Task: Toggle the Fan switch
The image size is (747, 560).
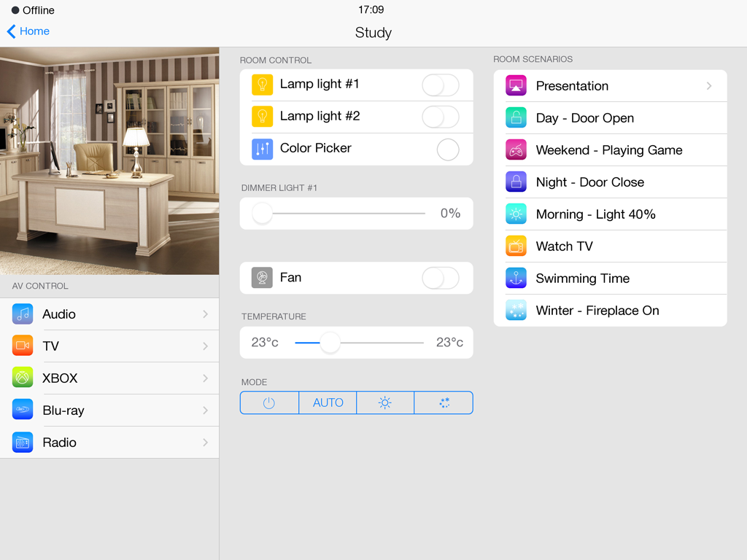Action: [441, 278]
